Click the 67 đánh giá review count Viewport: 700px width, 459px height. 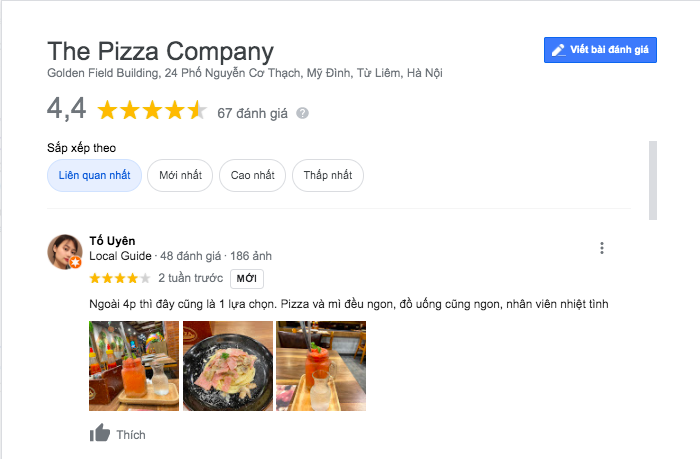pyautogui.click(x=252, y=113)
